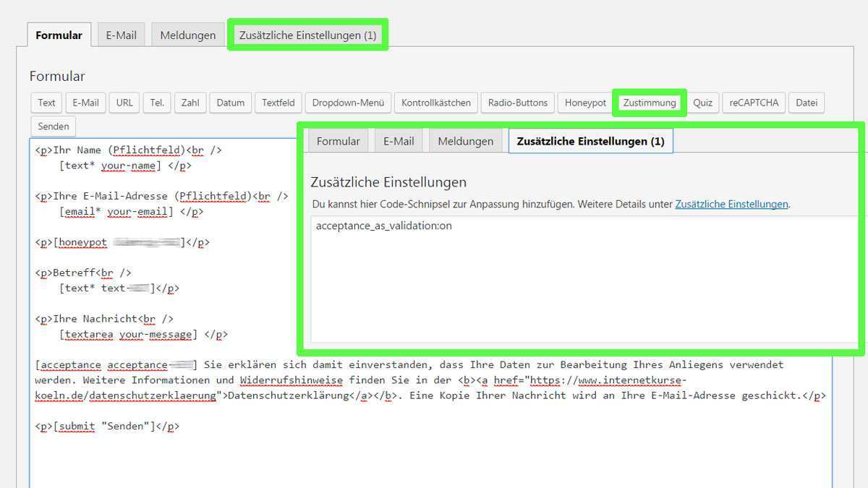Switch to Meldungen tab in inset panel

pyautogui.click(x=465, y=142)
